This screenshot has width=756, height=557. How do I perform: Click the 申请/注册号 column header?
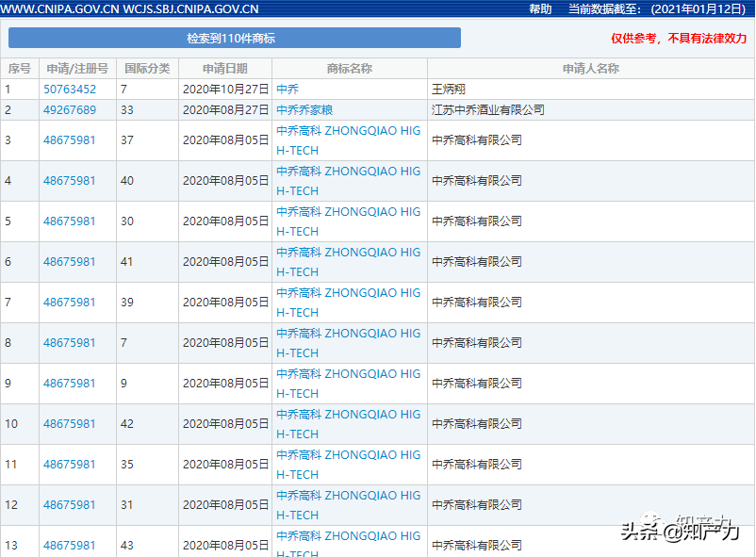pyautogui.click(x=77, y=69)
